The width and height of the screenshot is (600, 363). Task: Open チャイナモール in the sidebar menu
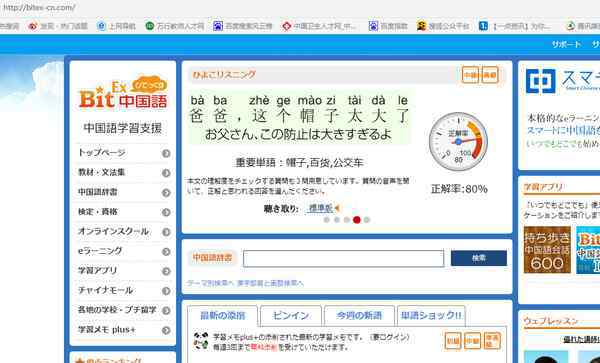105,290
